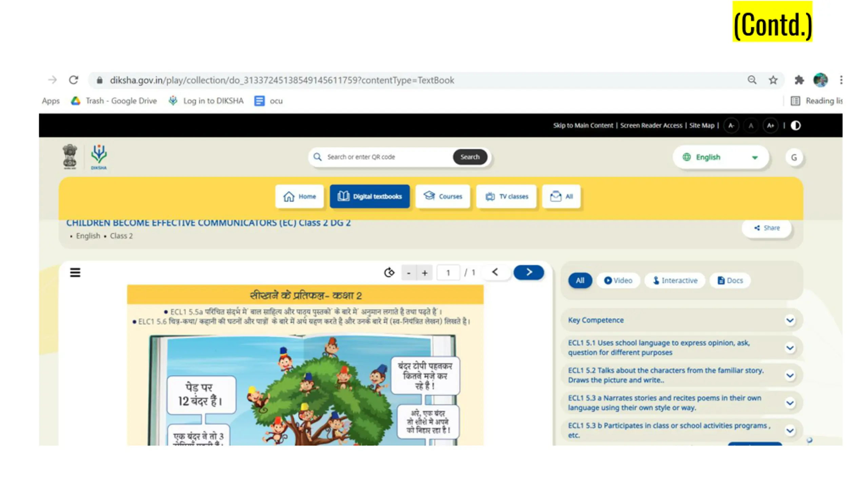Expand ECL1 5.2 Talks about characters item
The image size is (868, 488).
point(681,375)
